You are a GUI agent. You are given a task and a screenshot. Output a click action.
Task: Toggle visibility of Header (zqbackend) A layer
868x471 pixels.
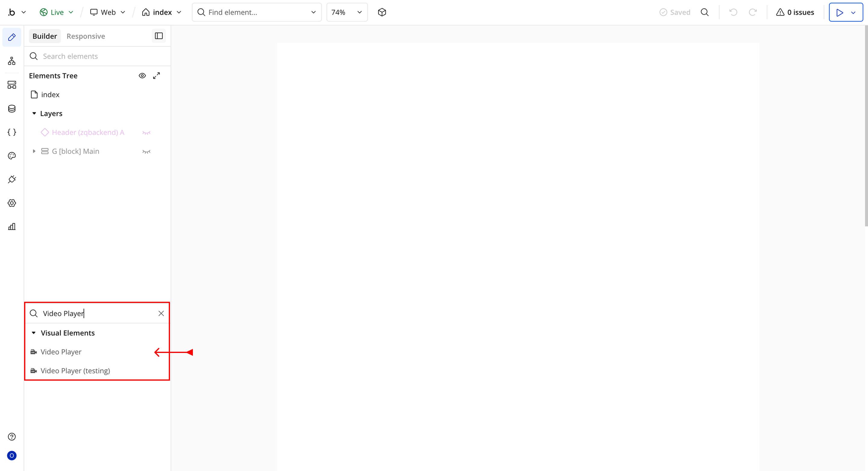click(x=146, y=133)
